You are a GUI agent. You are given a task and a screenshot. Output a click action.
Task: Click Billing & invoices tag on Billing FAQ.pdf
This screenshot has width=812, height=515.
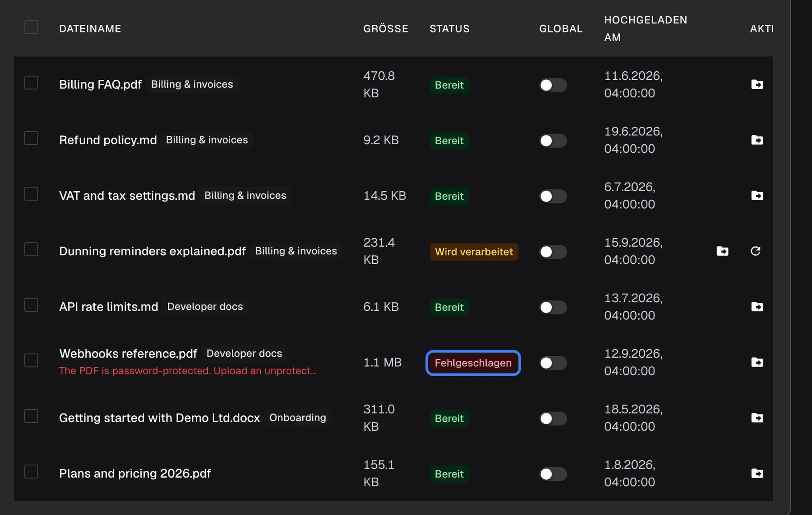[192, 84]
